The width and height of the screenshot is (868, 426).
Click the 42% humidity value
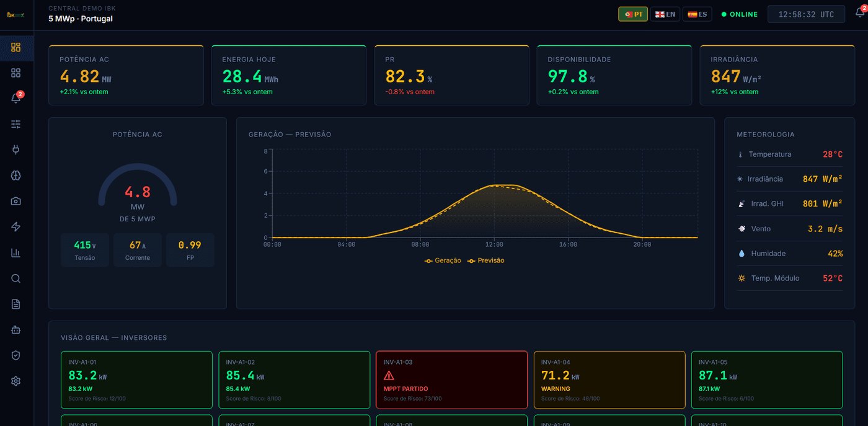click(x=835, y=254)
